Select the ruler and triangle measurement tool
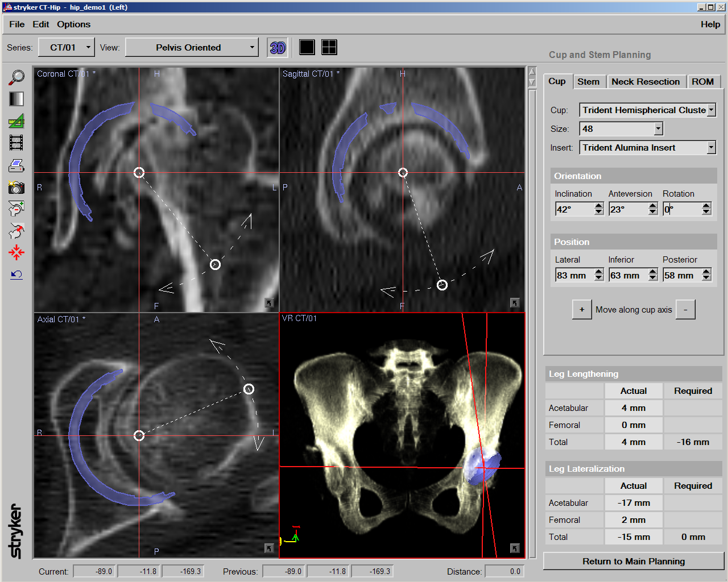This screenshot has height=582, width=728. (x=16, y=120)
